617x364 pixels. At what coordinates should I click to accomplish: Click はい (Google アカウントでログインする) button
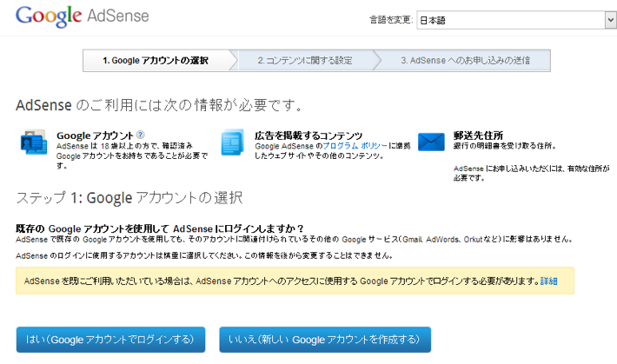coord(110,339)
